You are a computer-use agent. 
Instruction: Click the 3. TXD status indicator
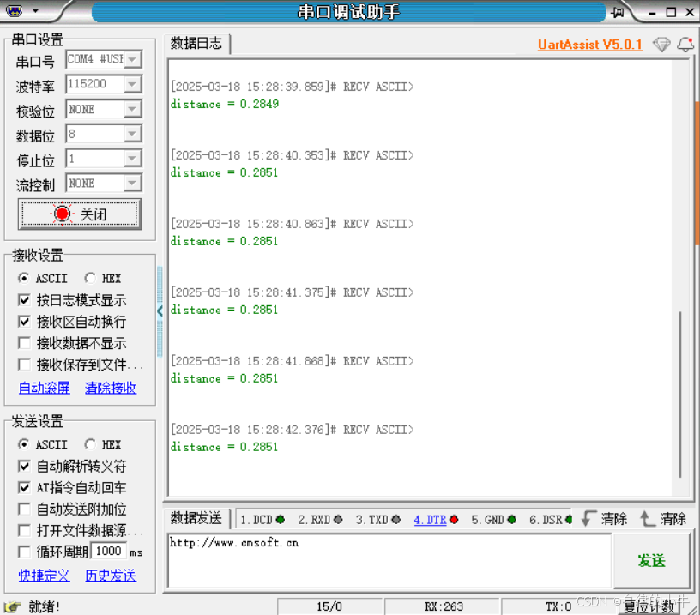coord(397,519)
